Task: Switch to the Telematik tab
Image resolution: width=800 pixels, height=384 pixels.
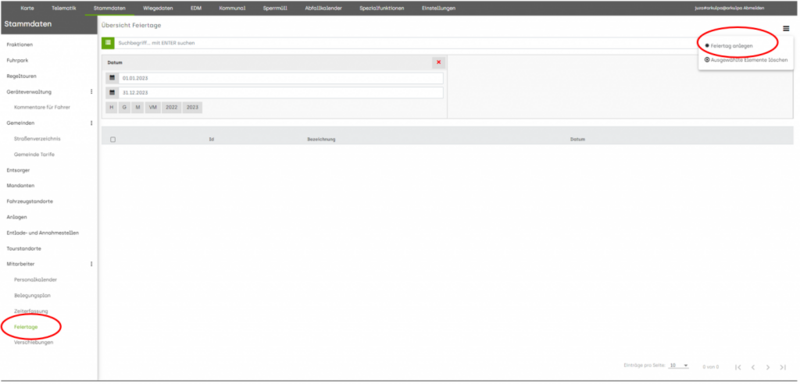Action: coord(64,8)
